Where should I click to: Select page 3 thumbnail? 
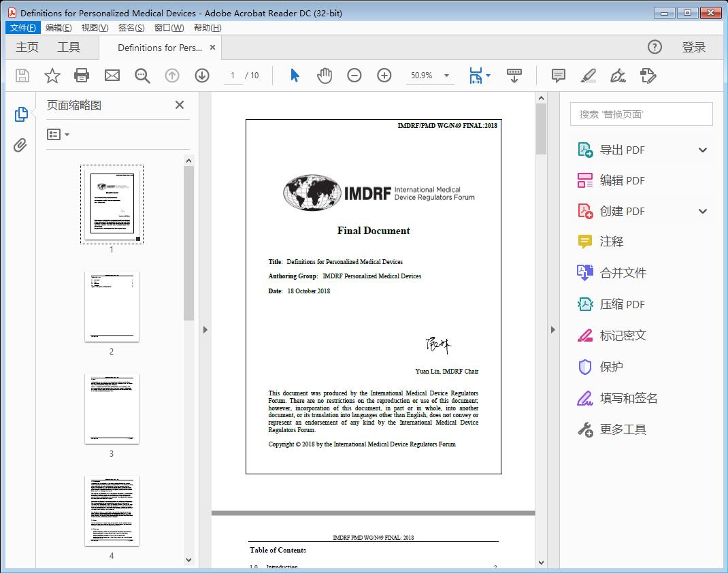tap(112, 408)
